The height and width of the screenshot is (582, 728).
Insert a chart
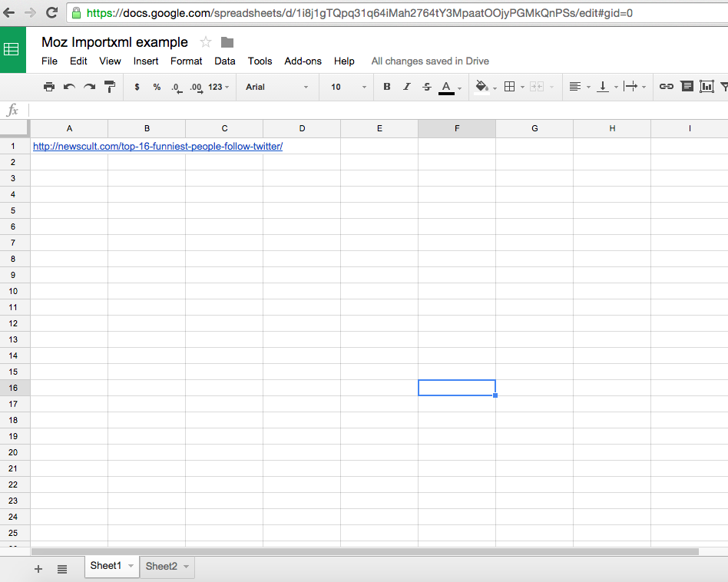706,87
